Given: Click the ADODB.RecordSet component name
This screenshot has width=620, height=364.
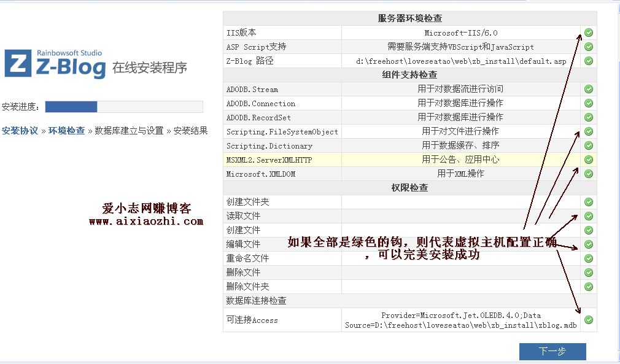Looking at the screenshot, I should coord(258,118).
